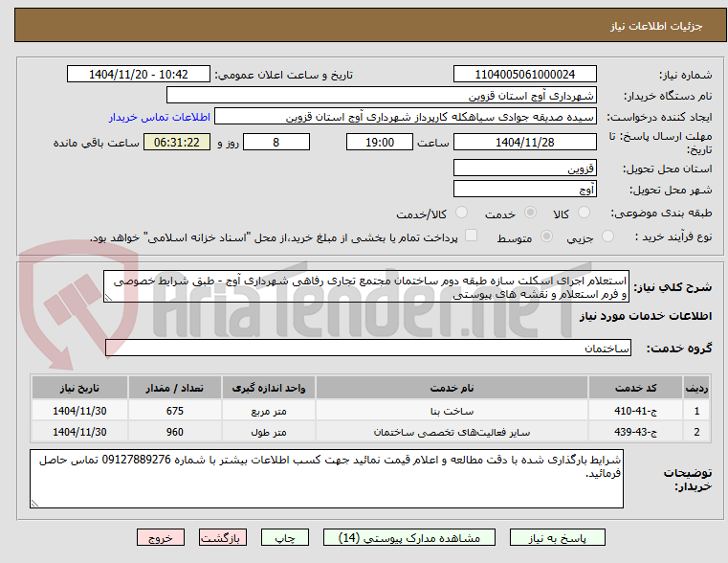The image size is (728, 563).
Task: Open اطلاعات تماس خریدار link
Action: coord(160,117)
